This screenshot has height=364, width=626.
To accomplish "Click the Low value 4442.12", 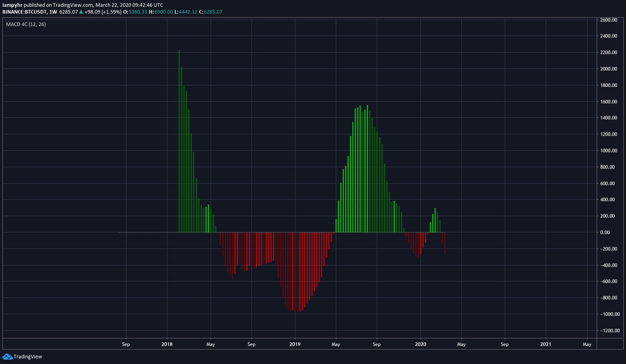I will click(x=188, y=12).
